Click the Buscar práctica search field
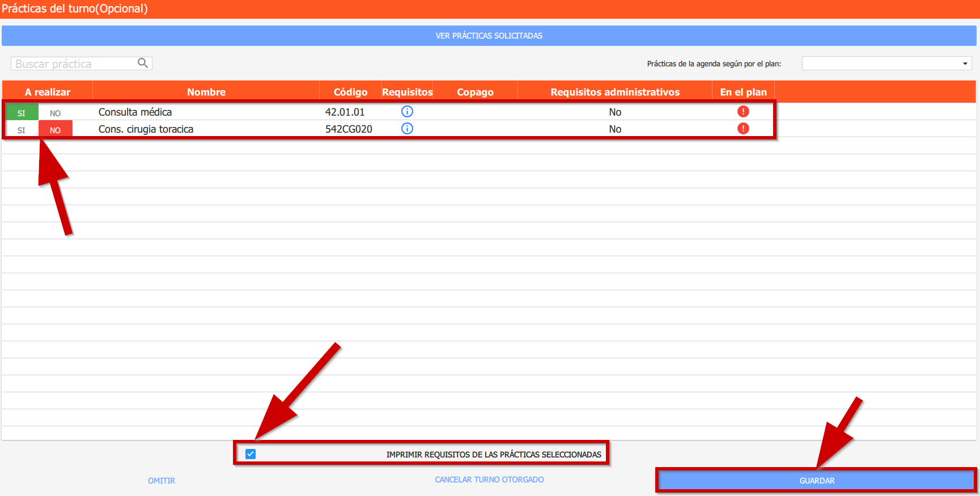980x496 pixels. 74,63
